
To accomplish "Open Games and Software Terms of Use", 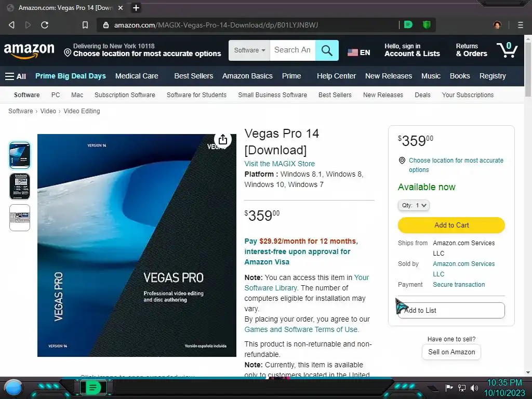I will coord(302,329).
